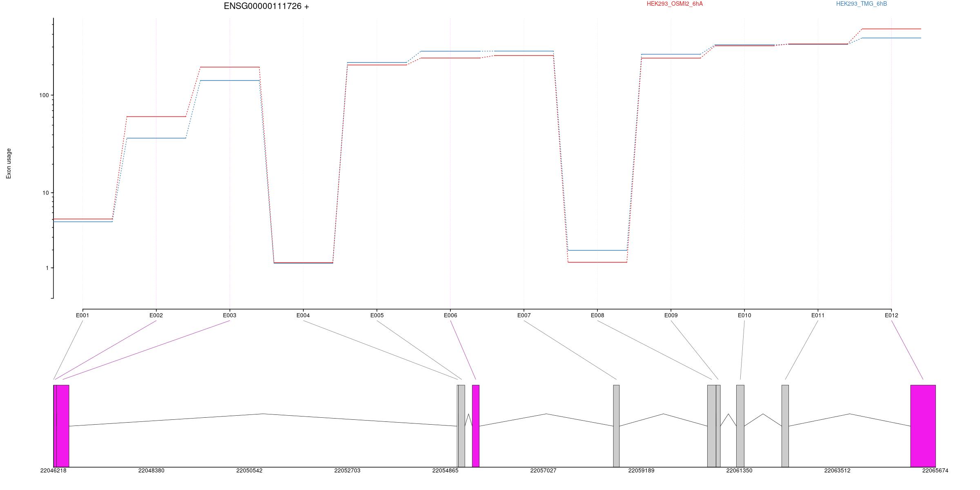Click the blue line segment at E009

[x=671, y=54]
